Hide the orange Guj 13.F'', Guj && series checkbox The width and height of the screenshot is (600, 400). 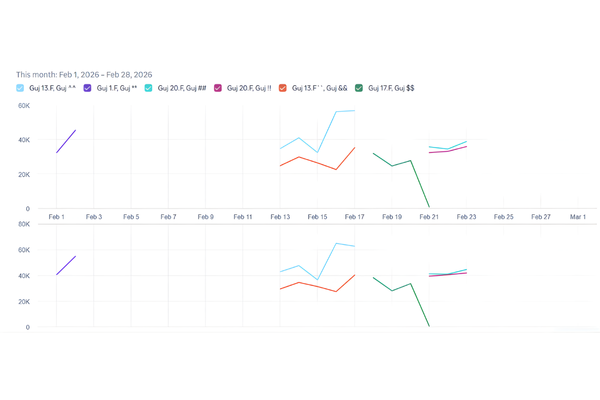(283, 88)
